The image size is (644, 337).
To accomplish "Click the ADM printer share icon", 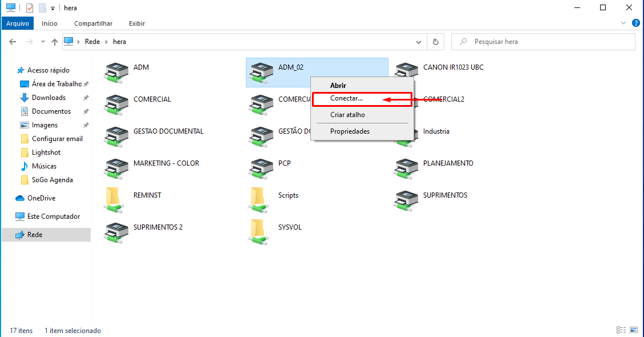I will (116, 72).
